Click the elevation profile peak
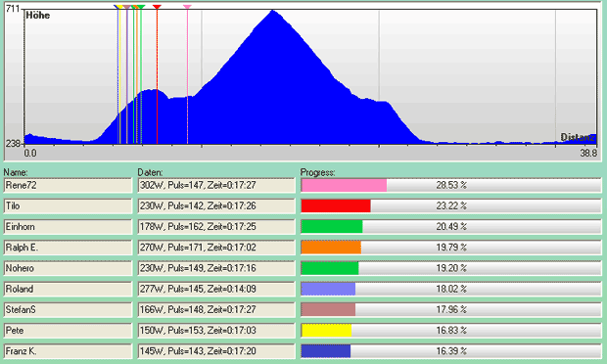Image resolution: width=607 pixels, height=364 pixels. pyautogui.click(x=273, y=12)
